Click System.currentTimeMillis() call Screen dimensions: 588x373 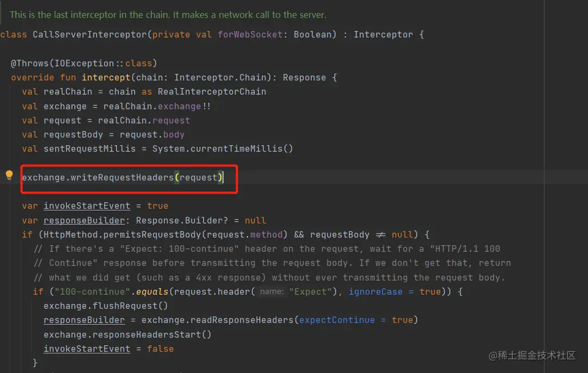(222, 149)
